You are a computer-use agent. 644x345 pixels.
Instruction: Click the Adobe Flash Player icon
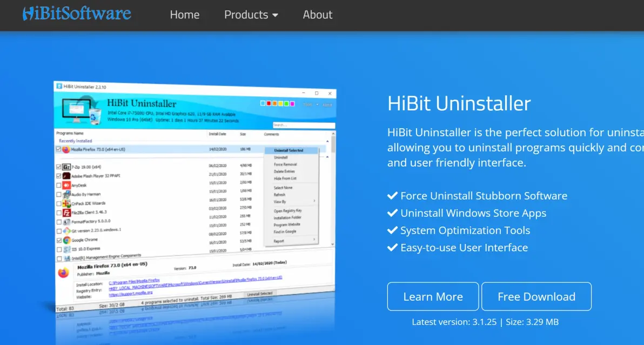66,176
